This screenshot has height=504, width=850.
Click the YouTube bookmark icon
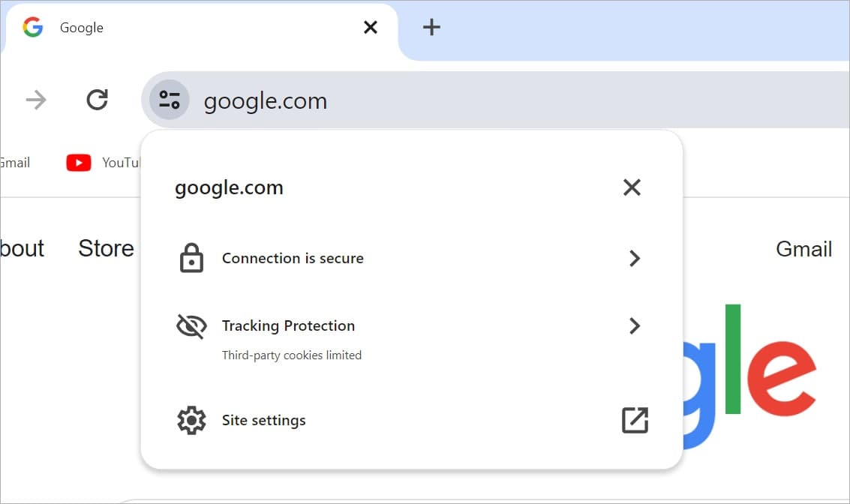pos(78,162)
